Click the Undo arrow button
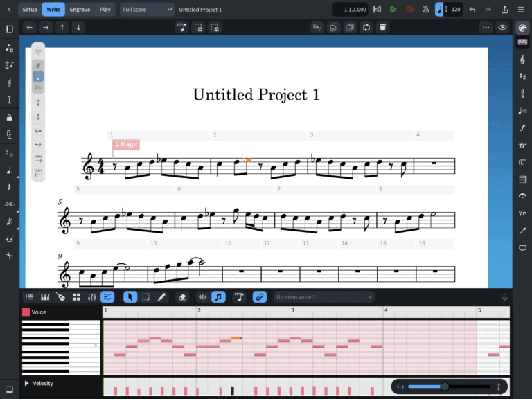Image resolution: width=532 pixels, height=399 pixels. (472, 10)
